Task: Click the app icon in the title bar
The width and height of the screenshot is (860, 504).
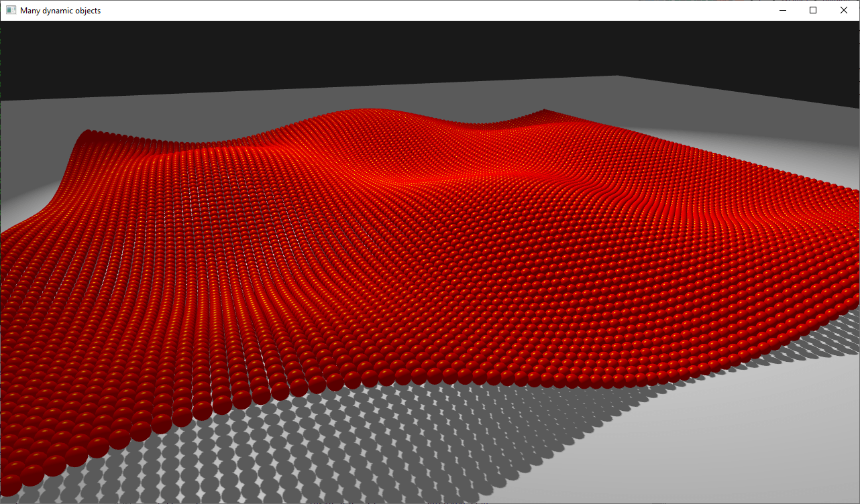Action: (11, 10)
